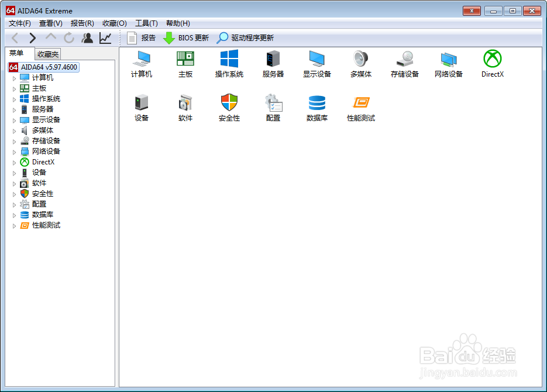Click the Back arrow in toolbar

pyautogui.click(x=15, y=37)
